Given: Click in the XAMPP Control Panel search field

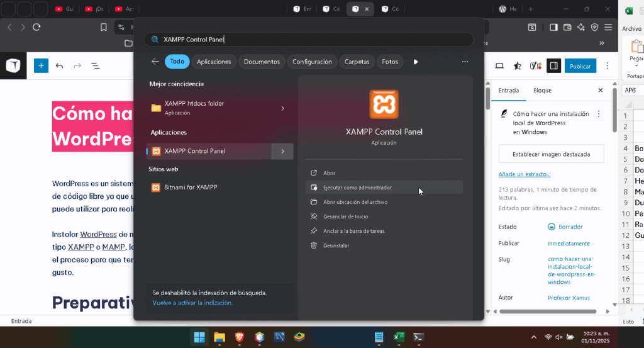Looking at the screenshot, I should 308,40.
